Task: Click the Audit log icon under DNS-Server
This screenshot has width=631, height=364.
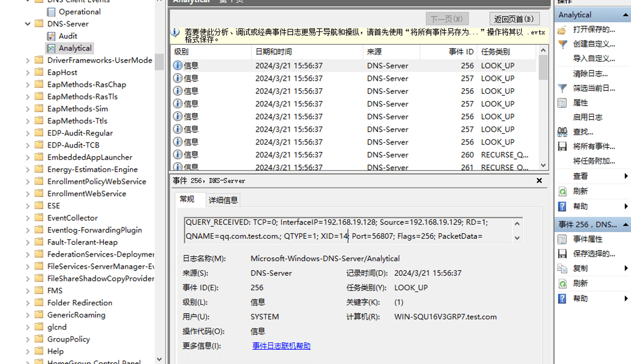Action: point(51,36)
